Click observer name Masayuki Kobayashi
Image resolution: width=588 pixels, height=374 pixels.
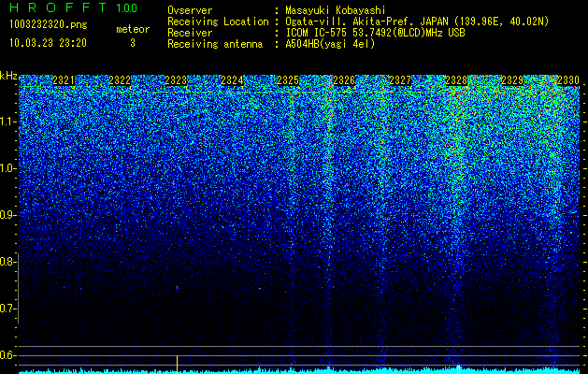coord(336,10)
